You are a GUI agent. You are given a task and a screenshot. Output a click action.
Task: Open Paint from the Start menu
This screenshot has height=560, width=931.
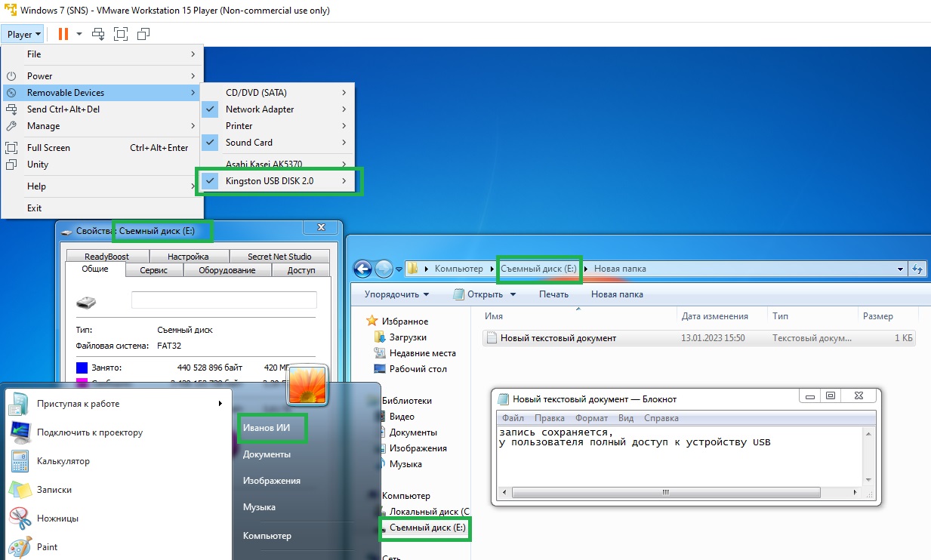pyautogui.click(x=47, y=547)
